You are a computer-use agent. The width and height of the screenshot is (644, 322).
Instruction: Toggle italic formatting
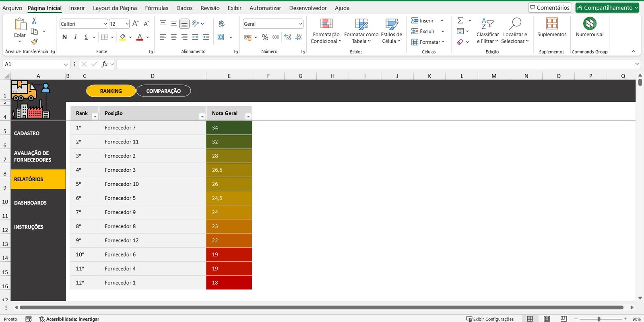[75, 37]
